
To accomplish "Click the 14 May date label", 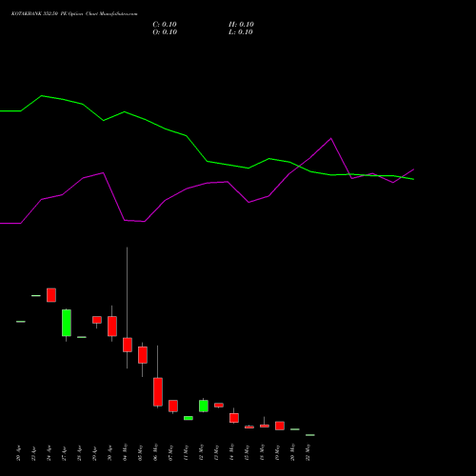I will [x=231, y=452].
